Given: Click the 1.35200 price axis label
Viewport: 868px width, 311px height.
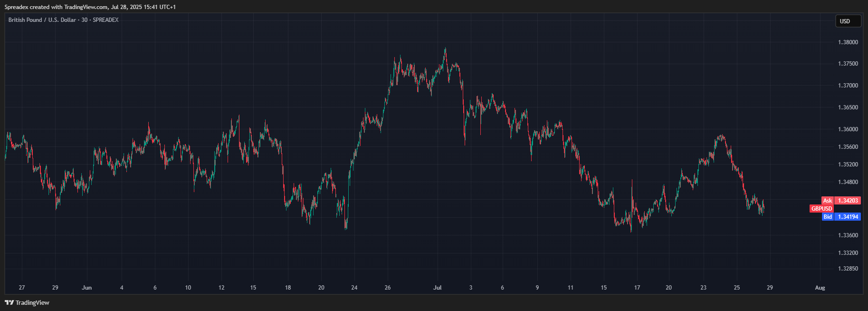Looking at the screenshot, I should (x=848, y=165).
